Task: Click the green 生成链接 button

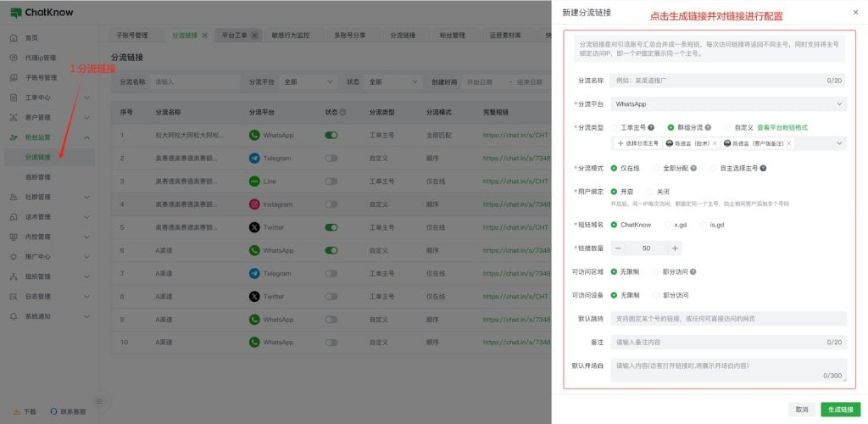Action: 840,409
